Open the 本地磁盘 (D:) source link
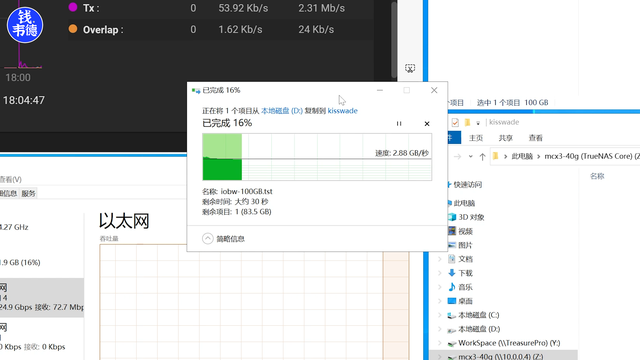The image size is (640, 360). click(282, 111)
